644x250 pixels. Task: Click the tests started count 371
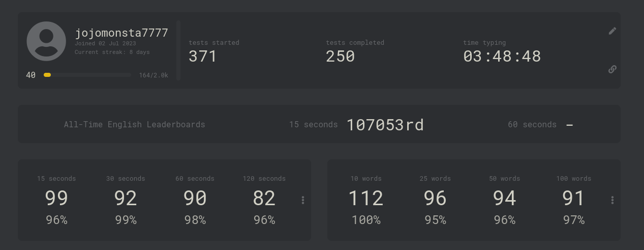203,56
